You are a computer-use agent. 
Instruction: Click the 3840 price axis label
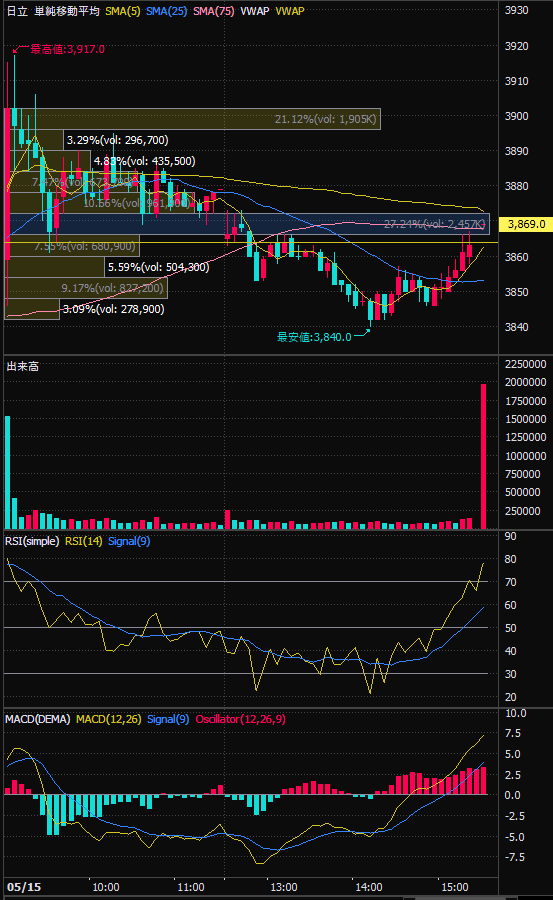coord(516,327)
